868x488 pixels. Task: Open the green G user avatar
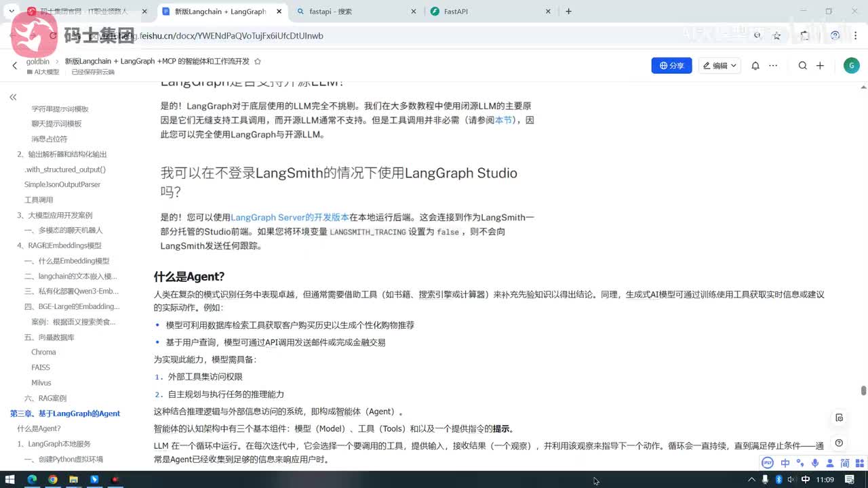point(851,66)
